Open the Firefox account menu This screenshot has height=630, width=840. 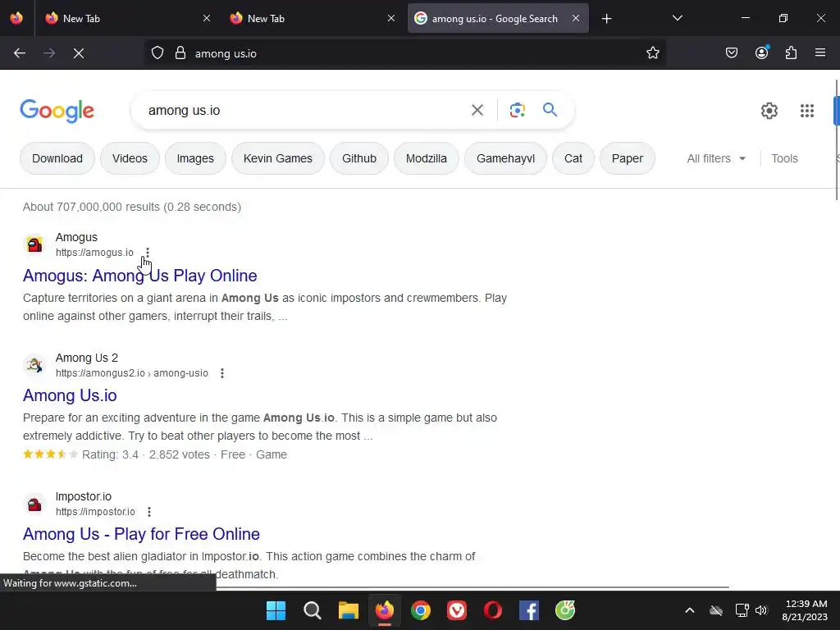point(761,53)
